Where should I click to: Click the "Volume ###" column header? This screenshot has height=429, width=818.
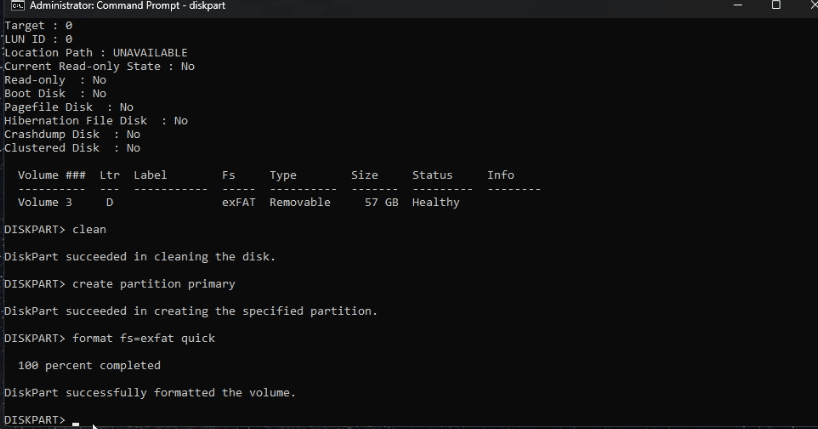[x=51, y=175]
